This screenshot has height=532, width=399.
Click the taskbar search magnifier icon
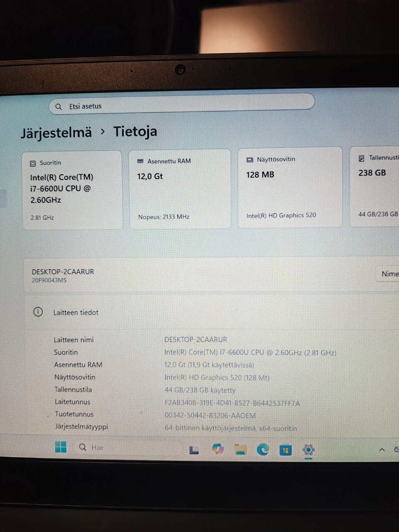[83, 447]
